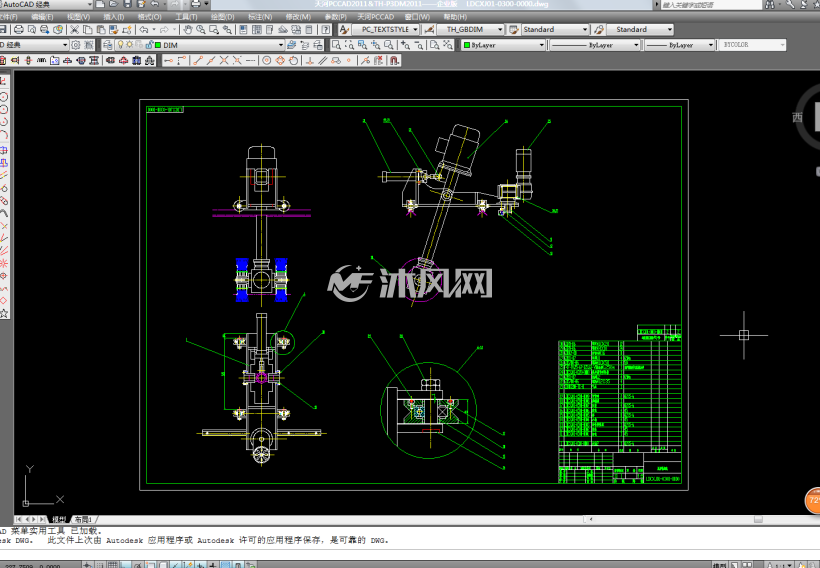
Task: Click the Dimension Style icon before TH_GBDIM
Action: point(429,30)
